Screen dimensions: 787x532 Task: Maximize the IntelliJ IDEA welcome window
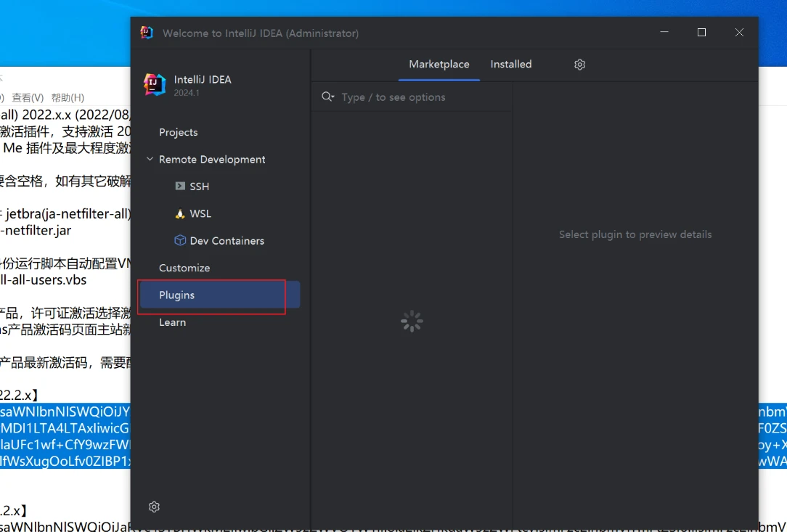[x=701, y=32]
